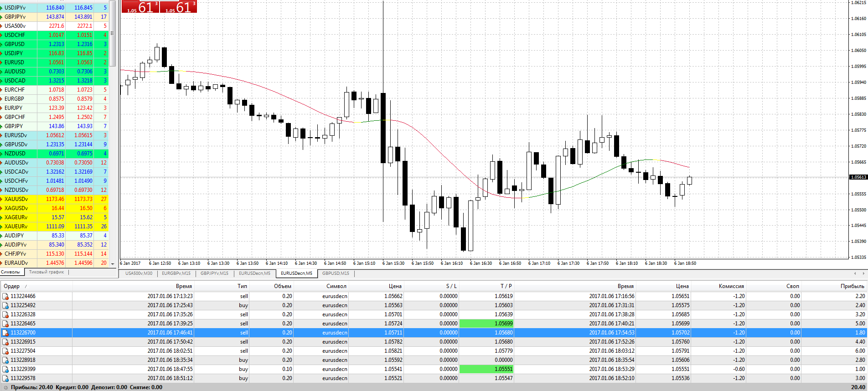Open the inactive EURUSDecn,M5 chart tab
Viewport: 868px width, 391px height.
tap(254, 273)
